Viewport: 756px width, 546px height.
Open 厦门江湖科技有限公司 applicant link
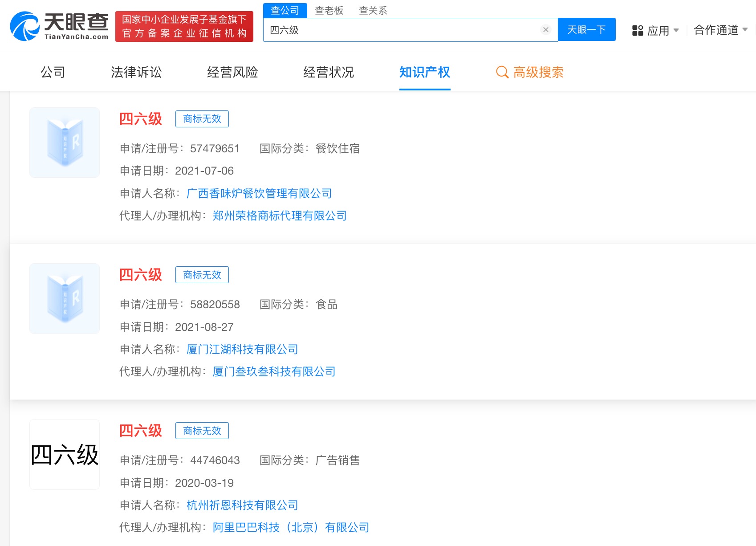[242, 349]
